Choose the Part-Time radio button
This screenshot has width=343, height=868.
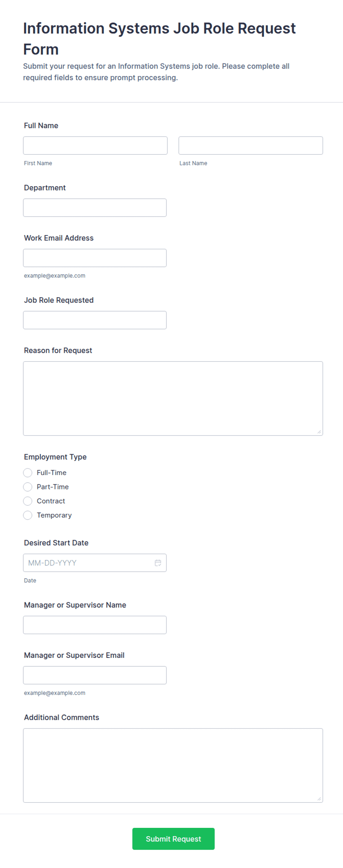(28, 487)
